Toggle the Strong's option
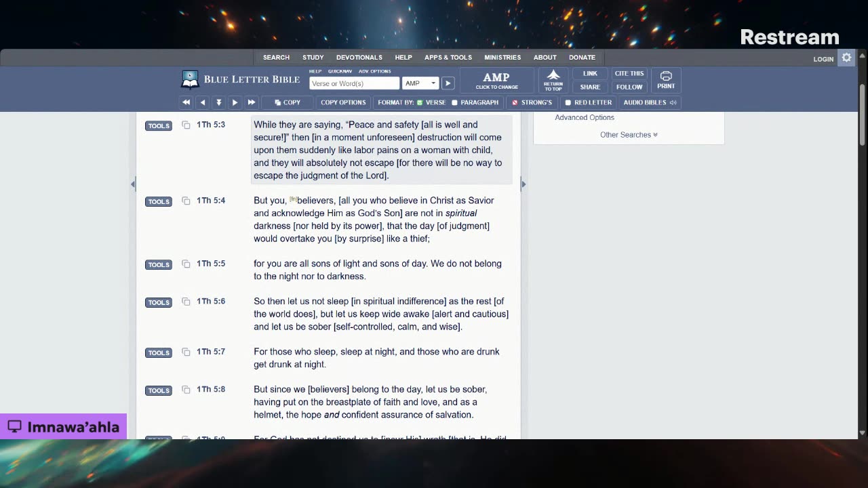Image resolution: width=868 pixels, height=488 pixels. (x=532, y=102)
